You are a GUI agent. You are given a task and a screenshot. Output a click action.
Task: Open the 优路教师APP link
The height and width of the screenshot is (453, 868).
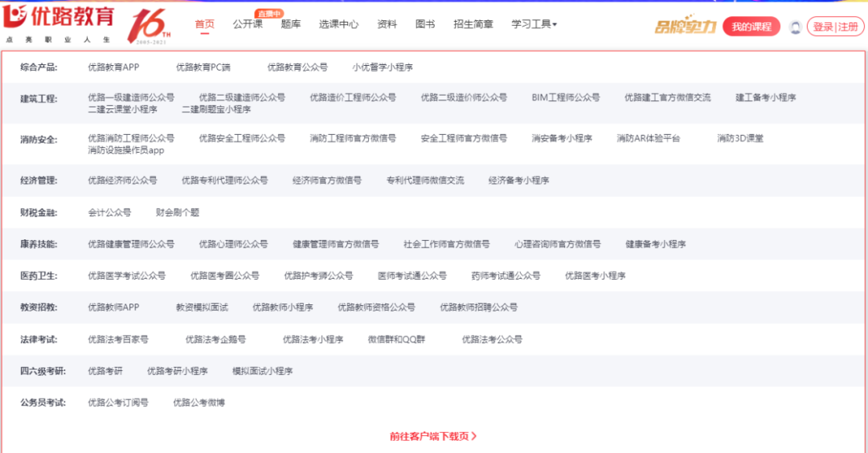pyautogui.click(x=113, y=308)
